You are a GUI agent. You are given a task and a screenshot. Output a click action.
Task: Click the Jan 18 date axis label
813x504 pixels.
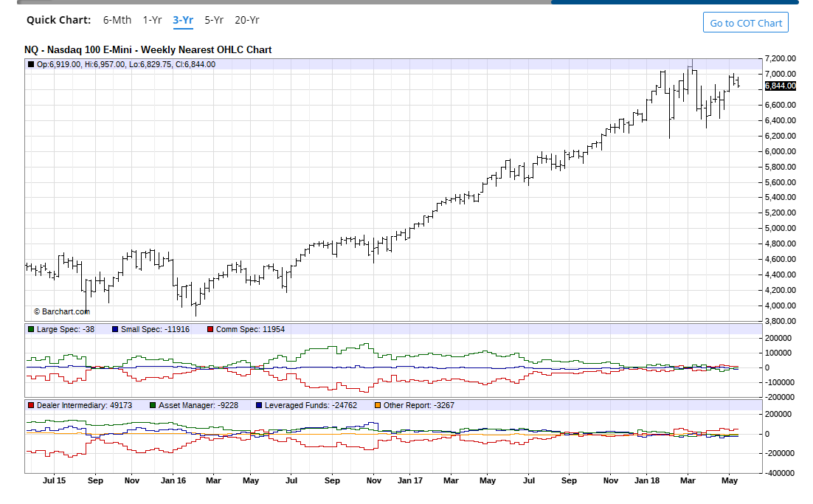point(647,480)
